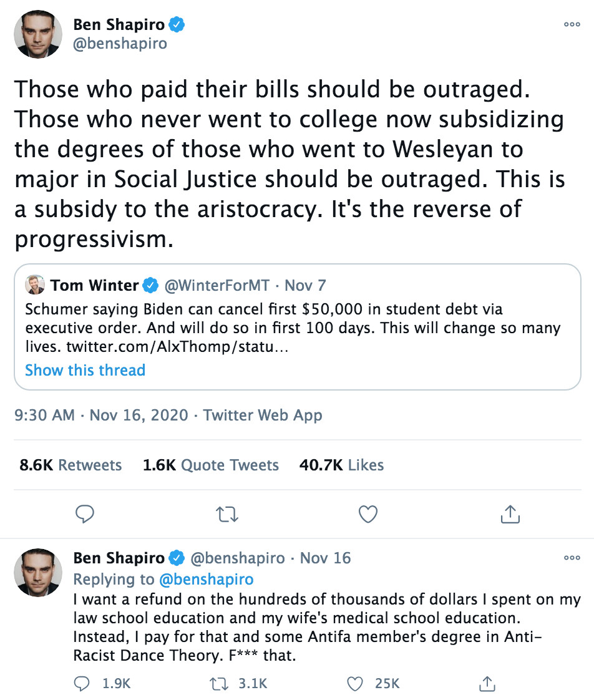
Task: Open more options menu on reply tweet
Action: (x=572, y=558)
